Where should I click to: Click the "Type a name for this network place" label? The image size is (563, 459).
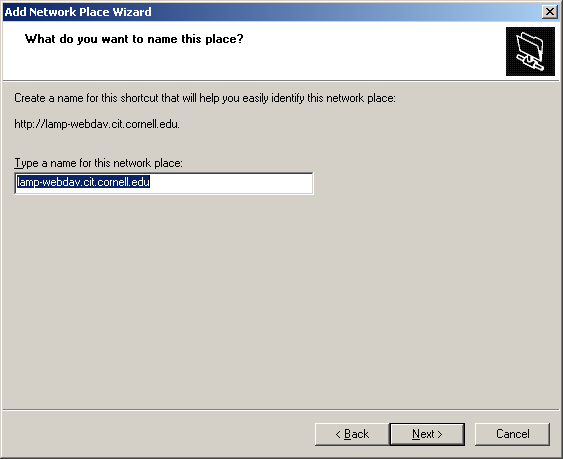click(98, 163)
